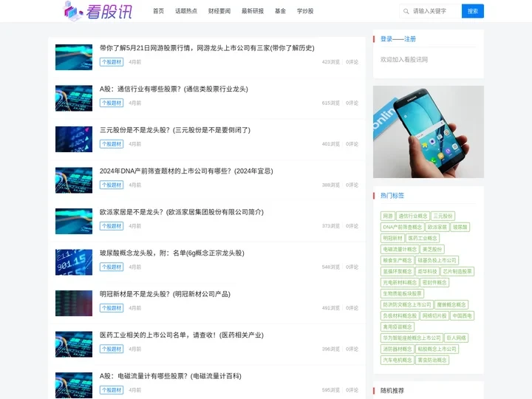Open article 玻尿酸概念龙头股
This screenshot has height=399, width=532.
[171, 253]
